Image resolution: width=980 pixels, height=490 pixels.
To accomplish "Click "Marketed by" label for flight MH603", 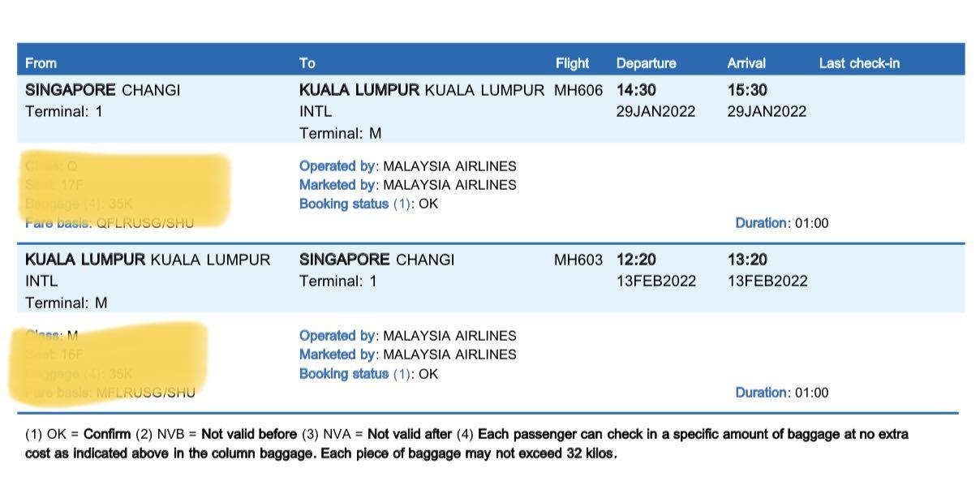I will coord(337,355).
